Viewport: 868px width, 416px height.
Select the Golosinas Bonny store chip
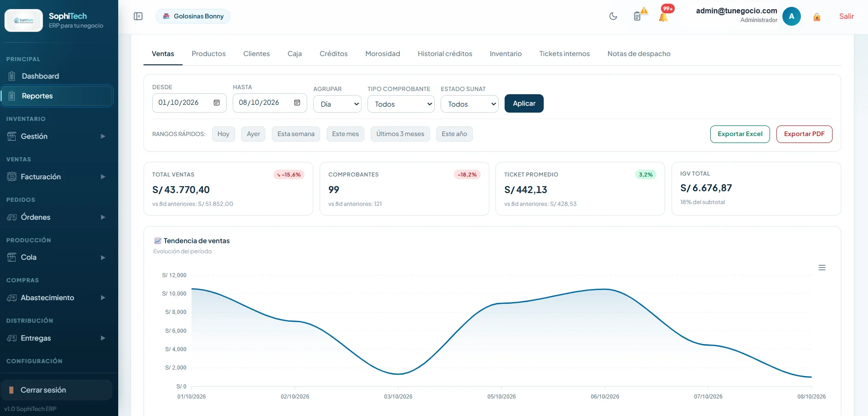(x=193, y=17)
